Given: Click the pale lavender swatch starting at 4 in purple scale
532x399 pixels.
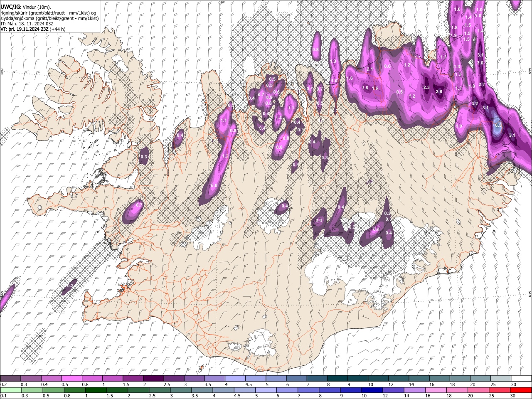Looking at the screenshot, I should click(x=235, y=379).
